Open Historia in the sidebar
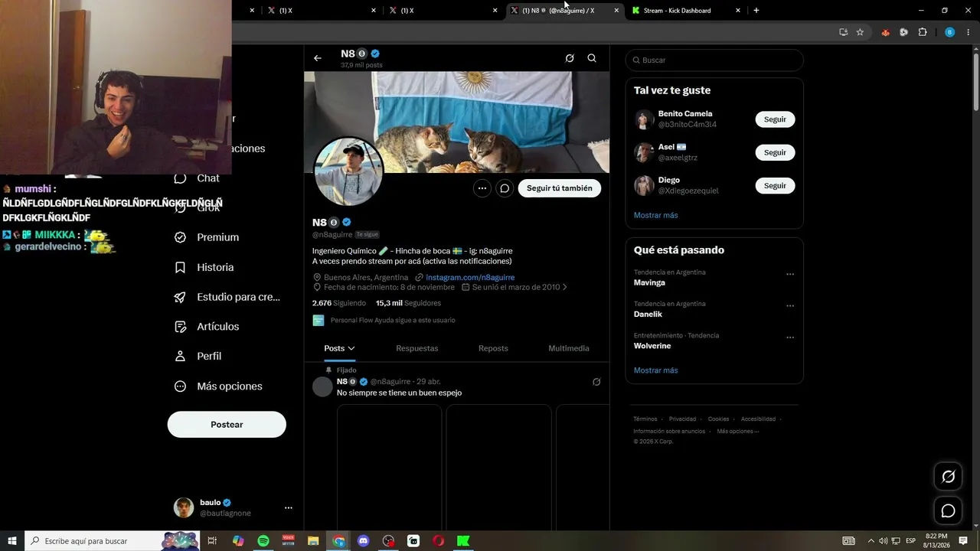980x551 pixels. tap(204, 267)
